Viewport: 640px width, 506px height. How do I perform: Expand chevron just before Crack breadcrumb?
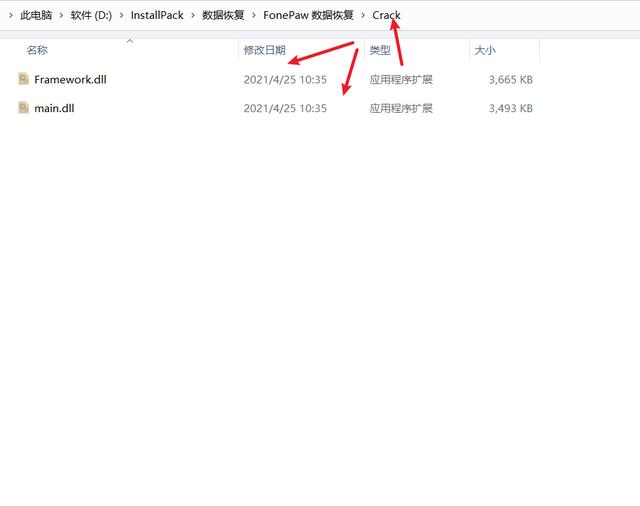(x=363, y=15)
